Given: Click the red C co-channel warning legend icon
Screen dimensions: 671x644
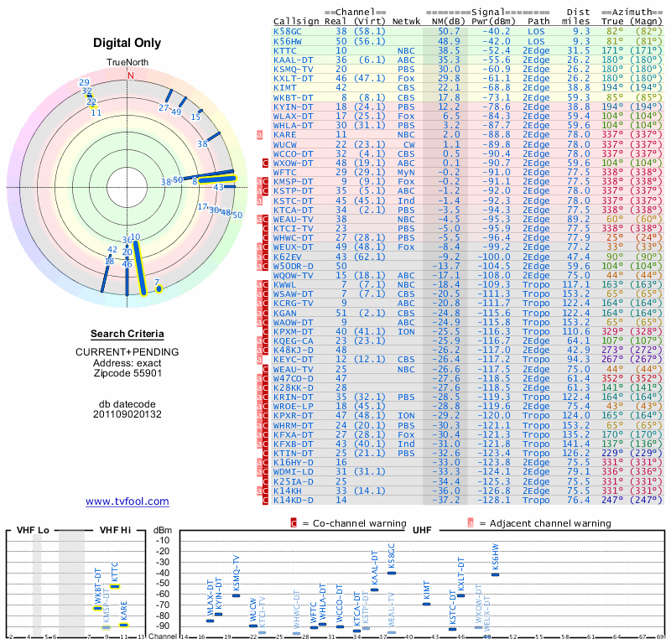Looking at the screenshot, I should [294, 523].
